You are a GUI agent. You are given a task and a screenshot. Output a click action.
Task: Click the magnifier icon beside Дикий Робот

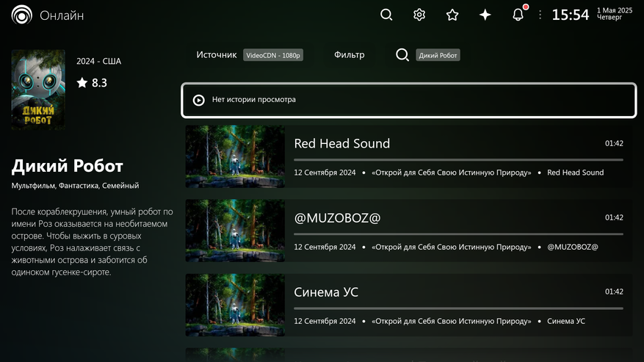click(x=402, y=55)
